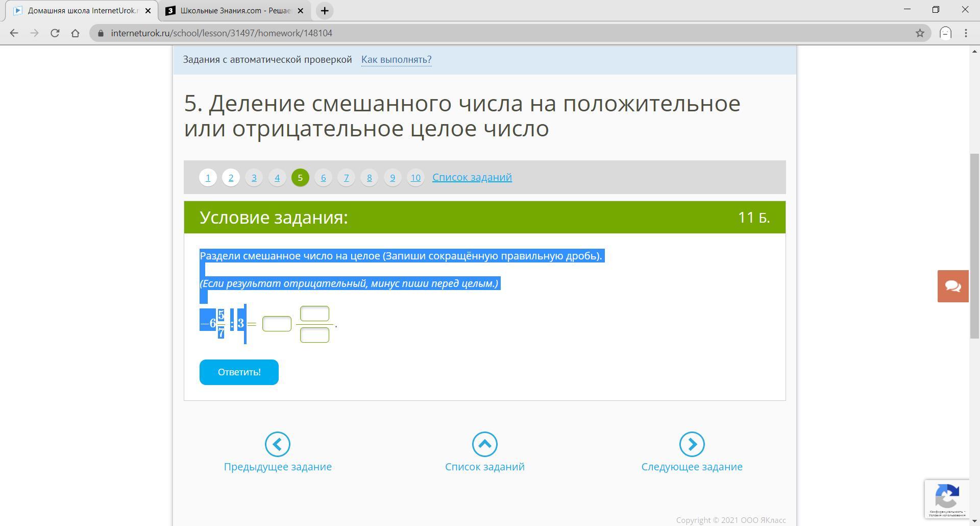Click the italic Если результат отрицательный hint
This screenshot has height=526, width=980.
click(349, 283)
